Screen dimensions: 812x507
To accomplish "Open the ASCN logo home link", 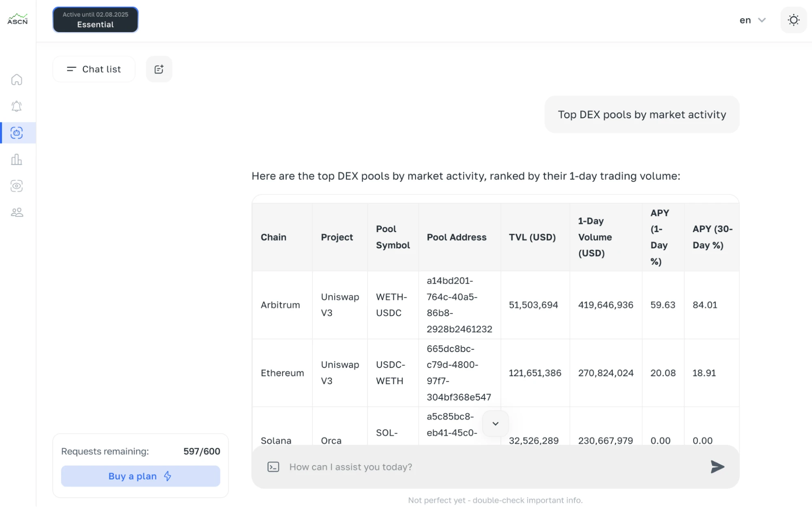I will pyautogui.click(x=17, y=19).
